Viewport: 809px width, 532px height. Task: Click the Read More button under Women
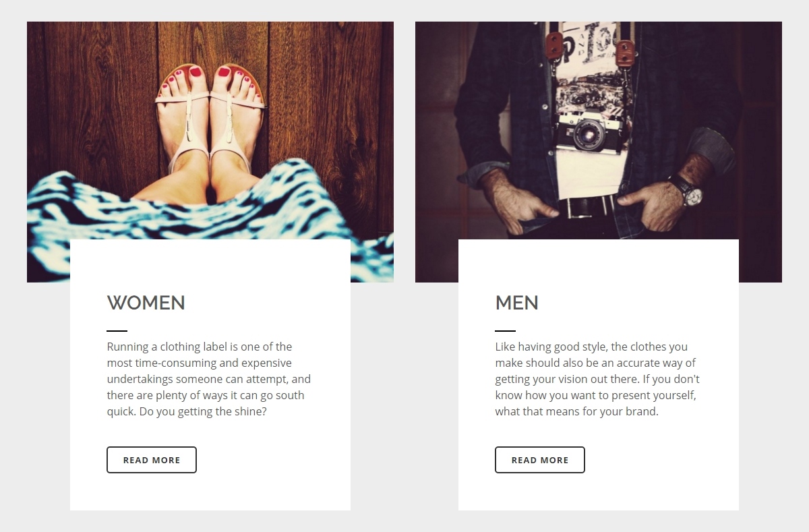pyautogui.click(x=152, y=460)
